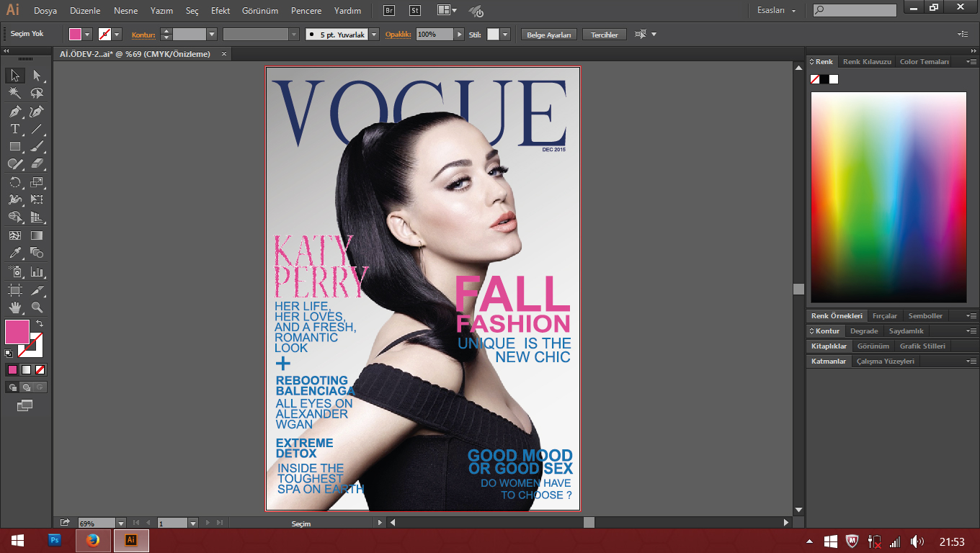Set paint mode to Color
This screenshot has width=980, height=553.
pos(12,369)
